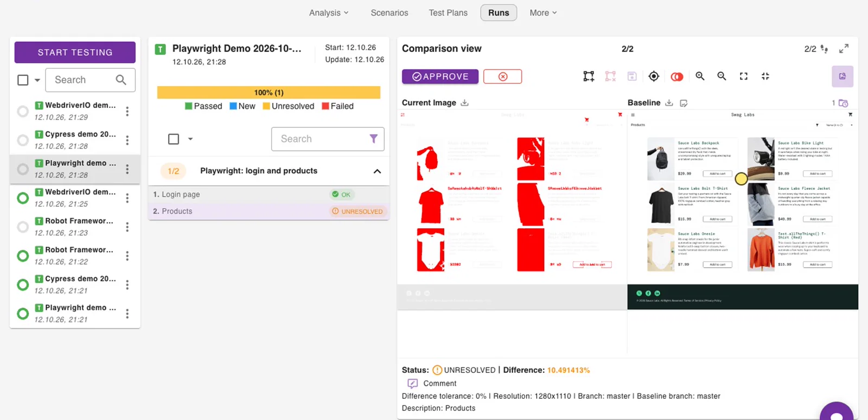Click the START TESTING button
The height and width of the screenshot is (420, 868).
tap(75, 53)
